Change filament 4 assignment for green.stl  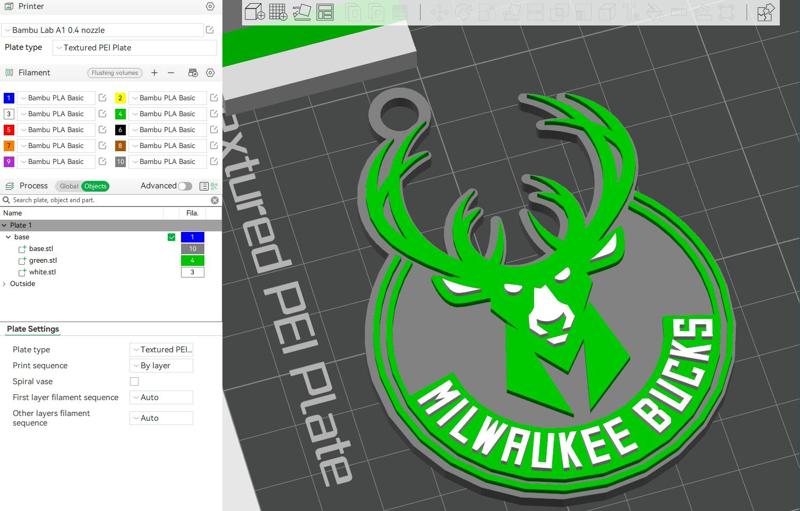(x=193, y=261)
